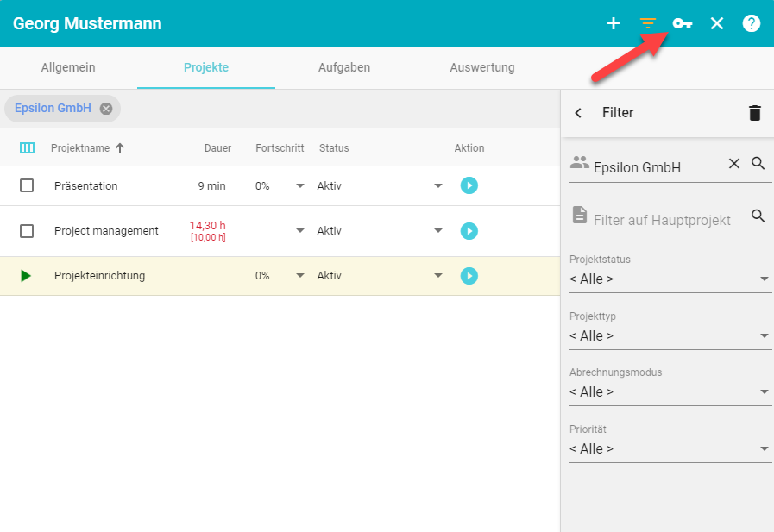
Task: Switch to the Aufgaben tab
Action: (x=344, y=67)
